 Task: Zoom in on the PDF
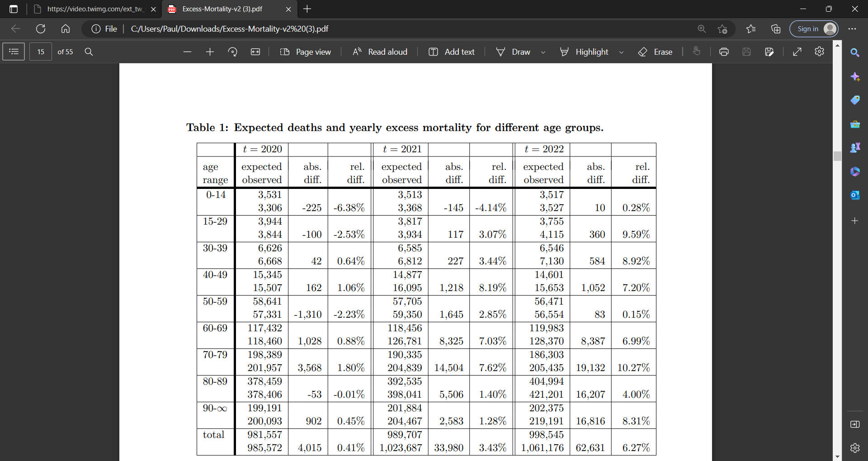tap(210, 52)
